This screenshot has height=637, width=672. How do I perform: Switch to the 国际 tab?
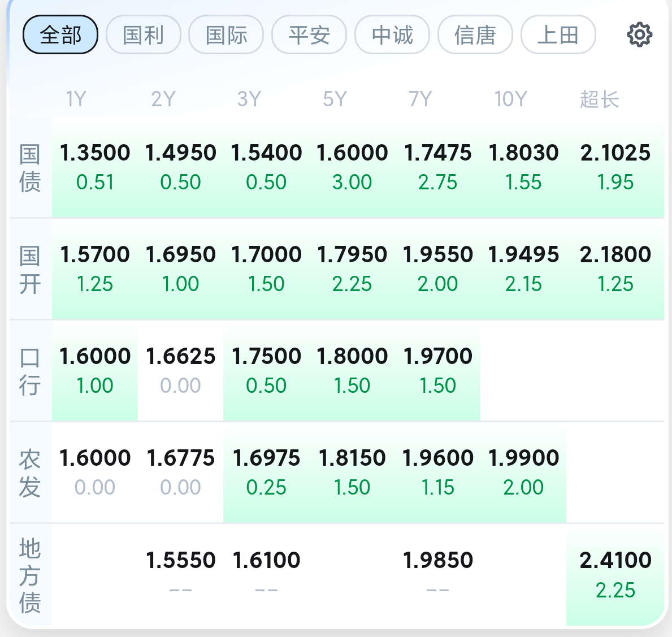pyautogui.click(x=226, y=34)
